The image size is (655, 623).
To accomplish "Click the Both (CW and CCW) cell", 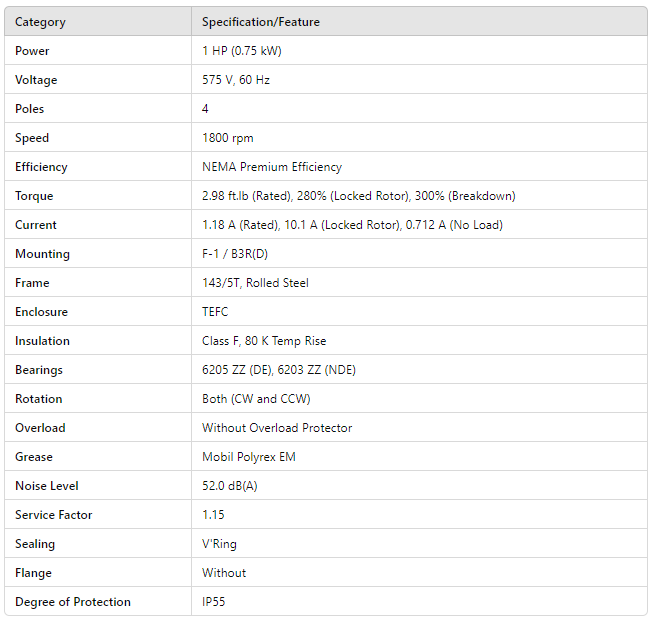I will point(256,399).
